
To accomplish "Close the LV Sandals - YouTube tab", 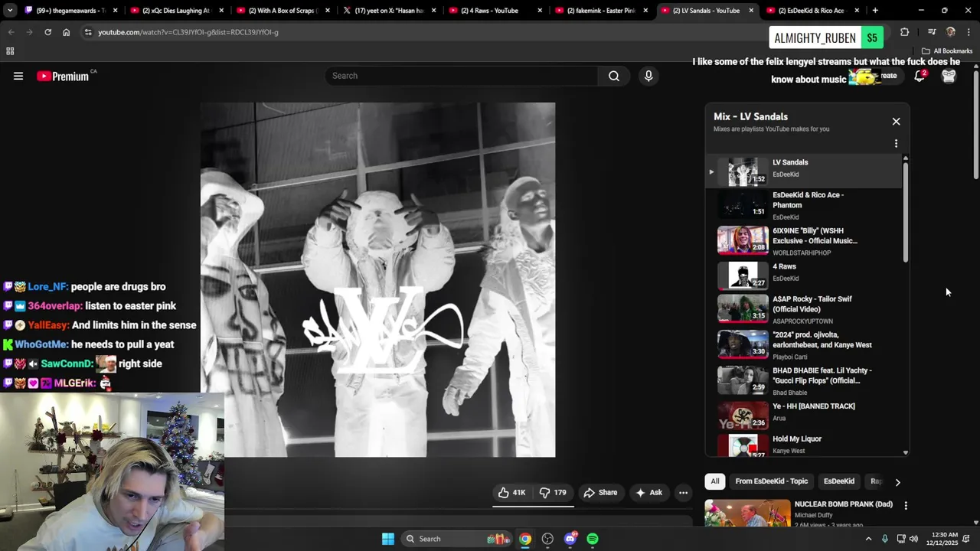I will [x=750, y=11].
